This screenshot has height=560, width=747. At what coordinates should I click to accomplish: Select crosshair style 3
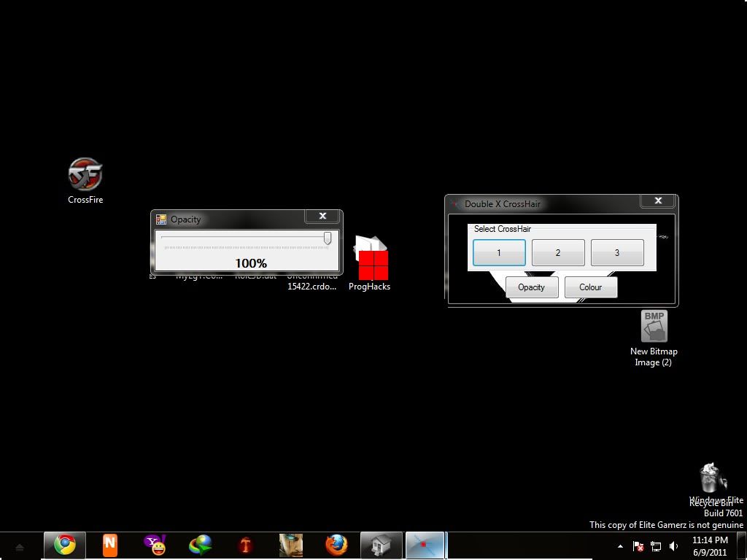tap(617, 253)
